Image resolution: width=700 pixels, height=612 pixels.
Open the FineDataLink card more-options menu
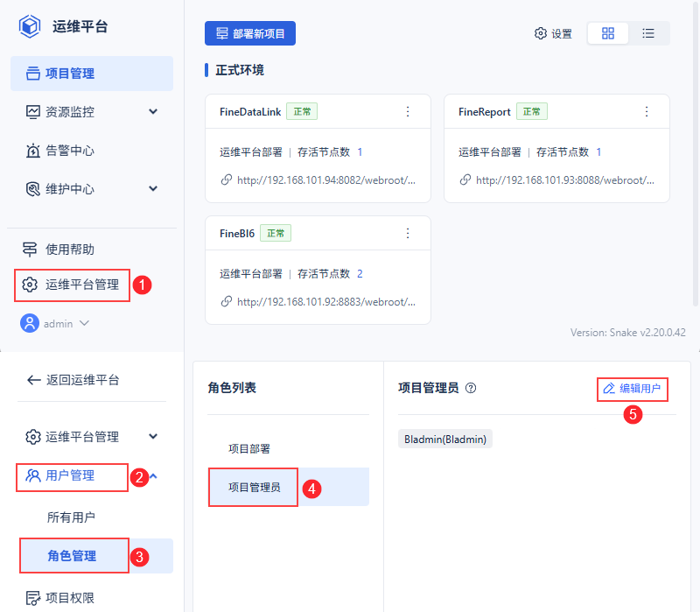(408, 112)
